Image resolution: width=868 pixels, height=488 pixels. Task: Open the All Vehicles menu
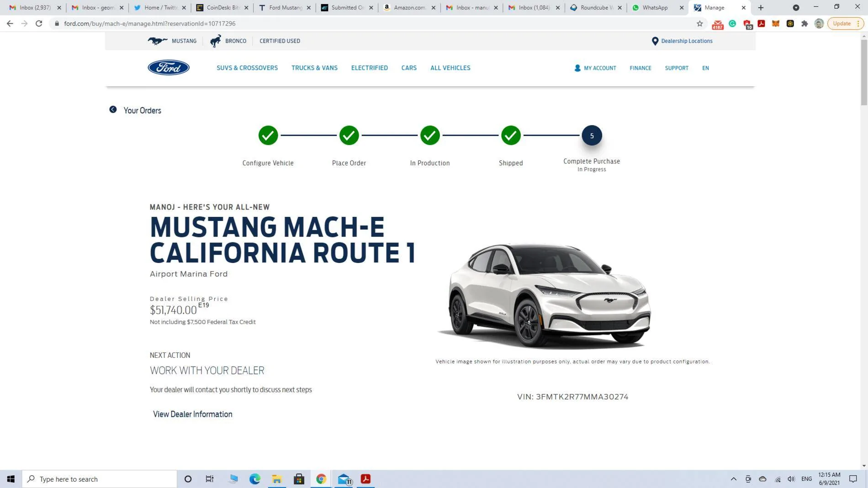[x=450, y=68]
